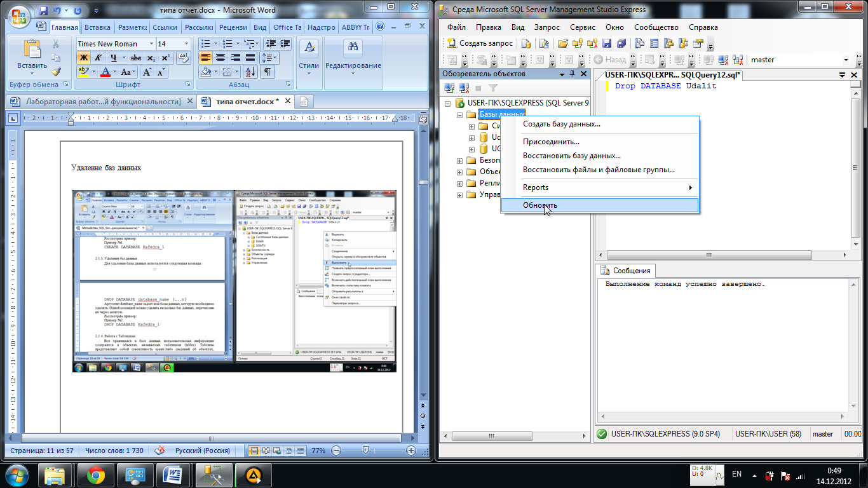Toggle justify alignment in Word
Image resolution: width=868 pixels, height=488 pixels.
pos(250,58)
